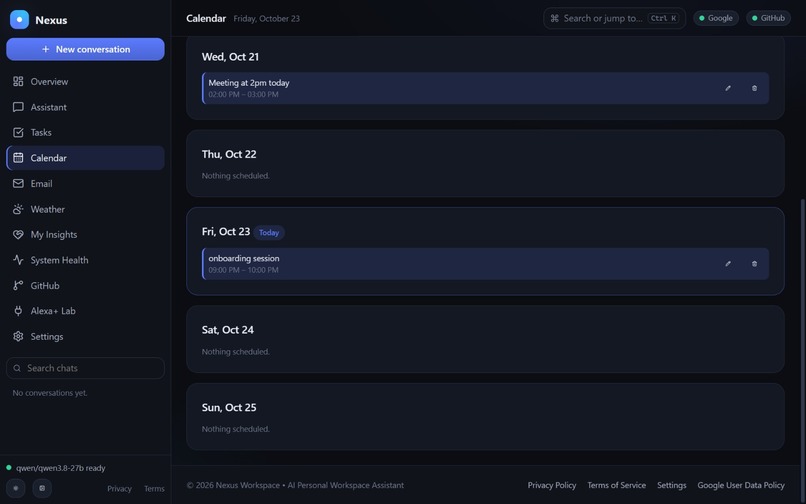This screenshot has height=504, width=806.
Task: Open Assistant via its chat bubble icon
Action: tap(18, 107)
